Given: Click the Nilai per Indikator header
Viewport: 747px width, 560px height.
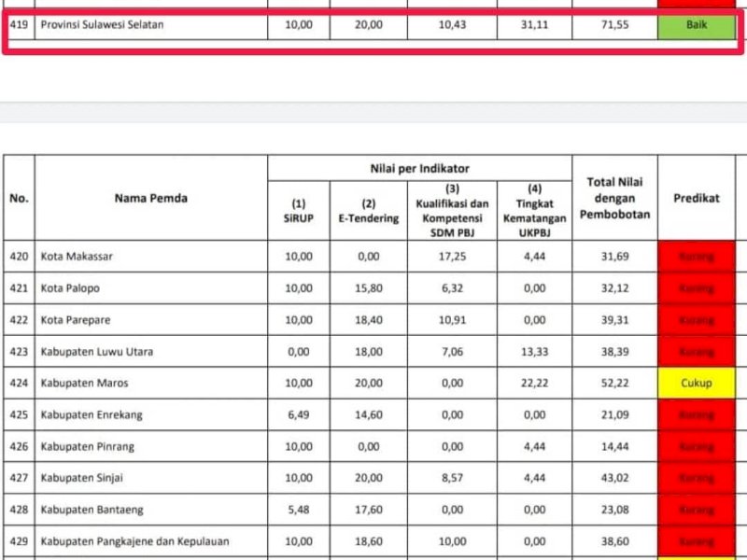Looking at the screenshot, I should pyautogui.click(x=419, y=169).
